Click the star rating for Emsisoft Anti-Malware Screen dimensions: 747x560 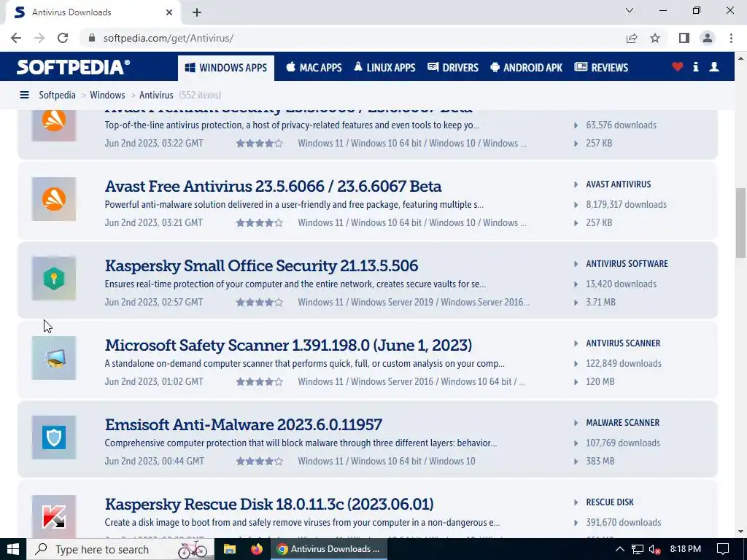260,462
